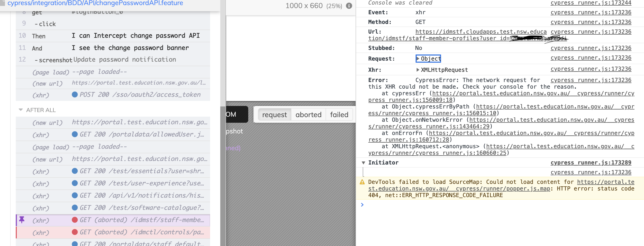Select screenshot Update password notification command

[x=113, y=60]
